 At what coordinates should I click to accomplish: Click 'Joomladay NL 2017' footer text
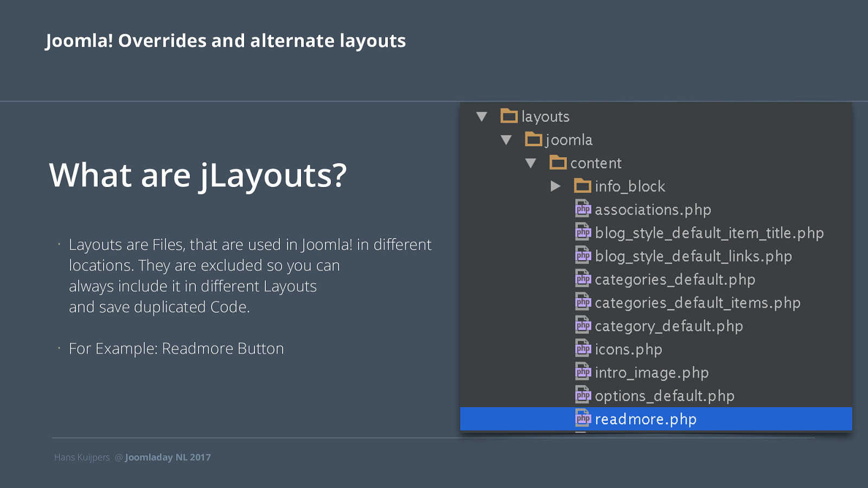pyautogui.click(x=168, y=458)
